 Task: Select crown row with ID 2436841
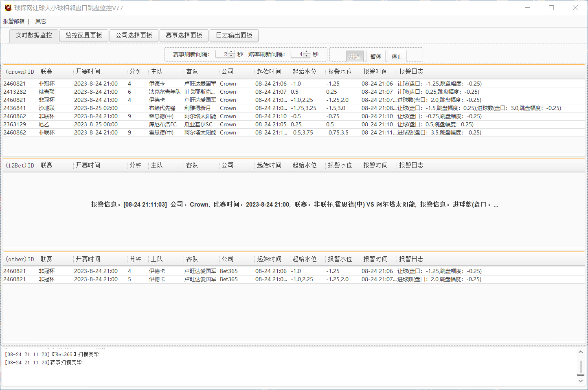[x=294, y=108]
